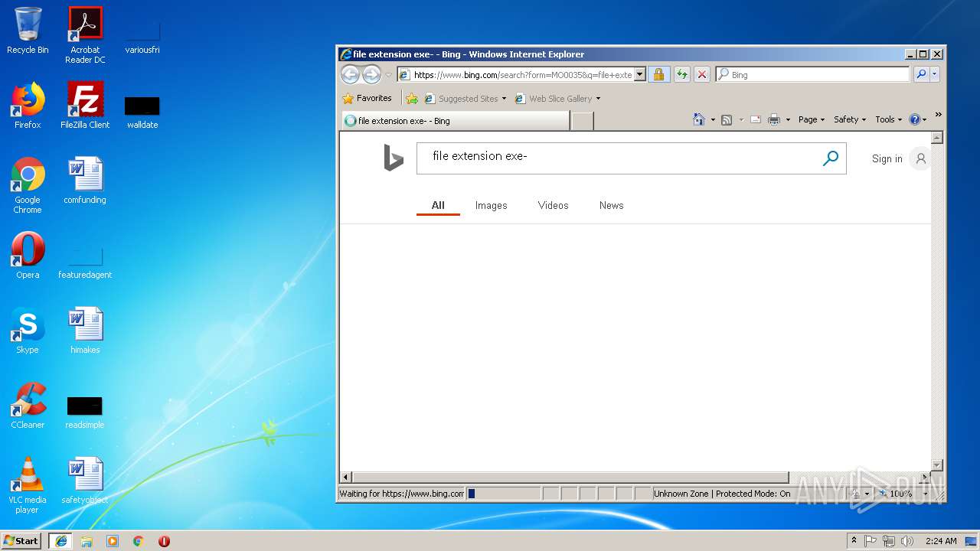Go forward with the IE Forward arrow
This screenshot has width=980, height=551.
point(371,74)
